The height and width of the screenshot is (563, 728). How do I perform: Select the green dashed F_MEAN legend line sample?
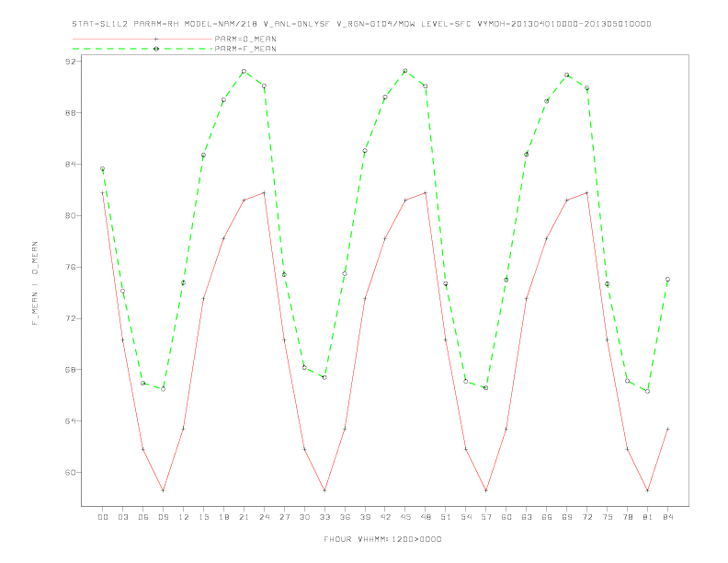(x=142, y=49)
